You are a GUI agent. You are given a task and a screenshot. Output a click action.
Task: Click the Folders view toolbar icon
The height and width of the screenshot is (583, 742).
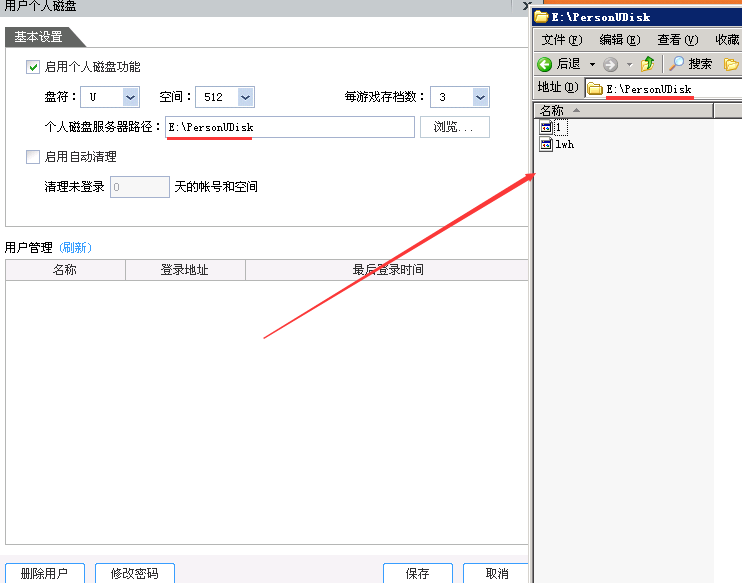point(731,64)
